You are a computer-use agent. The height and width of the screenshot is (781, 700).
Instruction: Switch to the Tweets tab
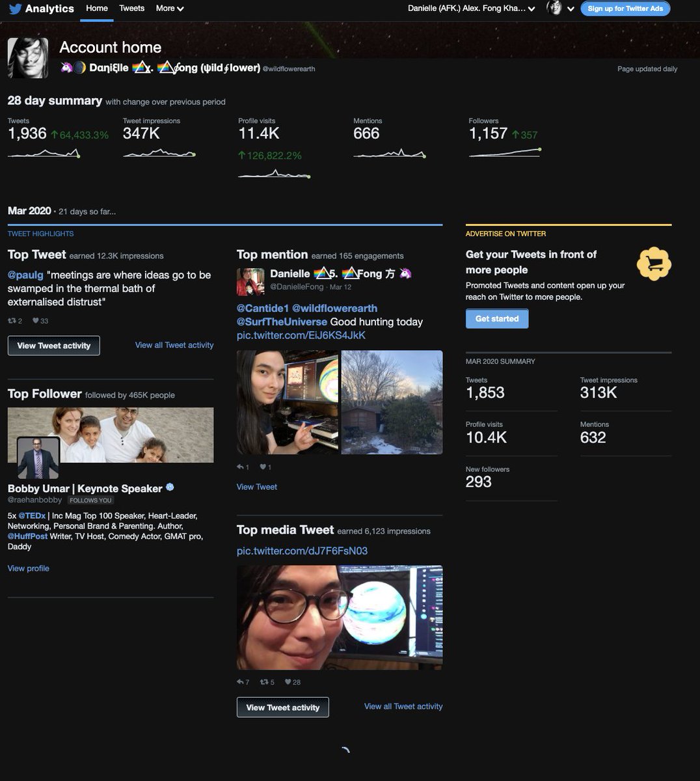[x=132, y=8]
